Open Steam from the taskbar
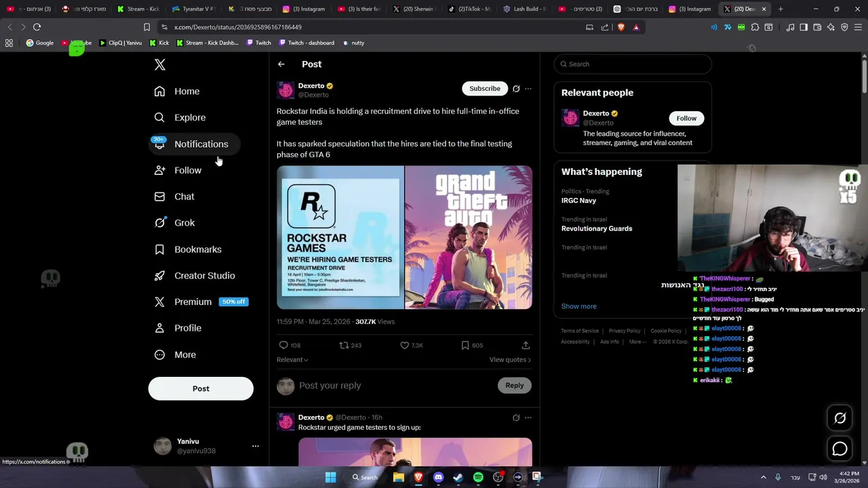Image resolution: width=868 pixels, height=488 pixels. coord(458,477)
